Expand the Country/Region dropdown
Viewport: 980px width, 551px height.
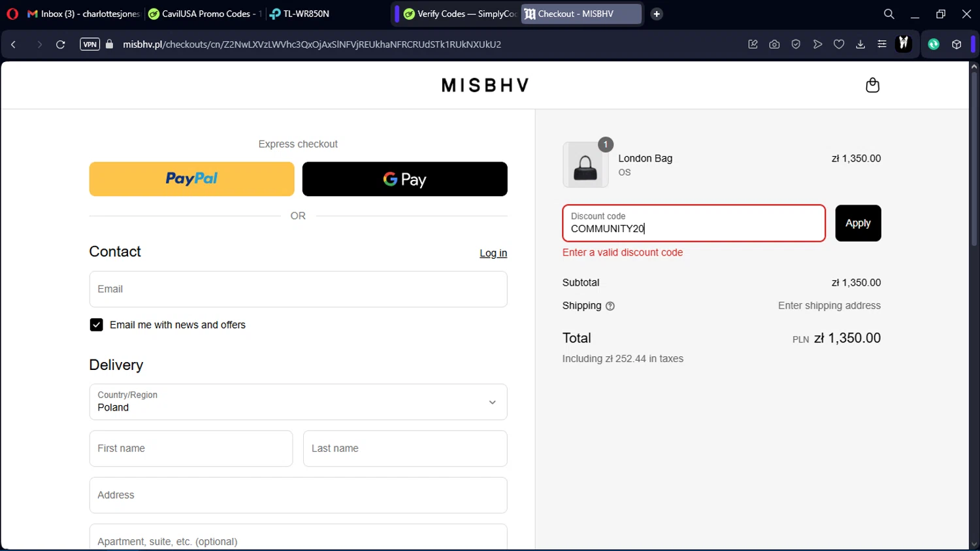pyautogui.click(x=298, y=402)
